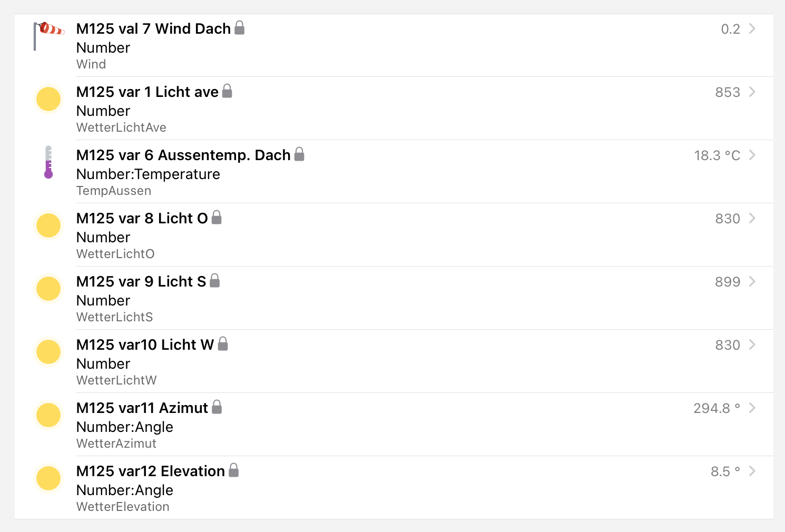Click the sun icon beside Licht ave
This screenshot has width=785, height=532.
[48, 99]
